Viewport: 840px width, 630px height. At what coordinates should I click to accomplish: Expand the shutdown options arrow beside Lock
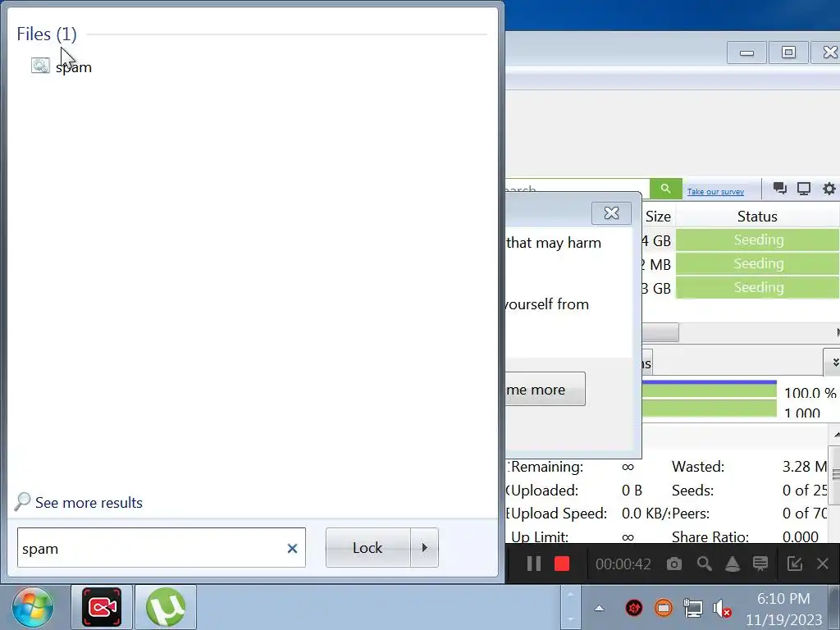pyautogui.click(x=425, y=547)
